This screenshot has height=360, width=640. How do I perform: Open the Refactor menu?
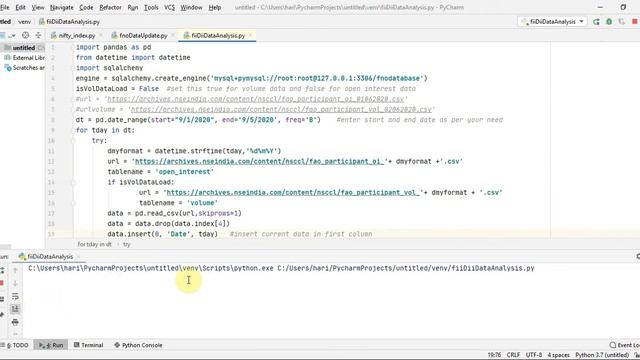pyautogui.click(x=110, y=7)
